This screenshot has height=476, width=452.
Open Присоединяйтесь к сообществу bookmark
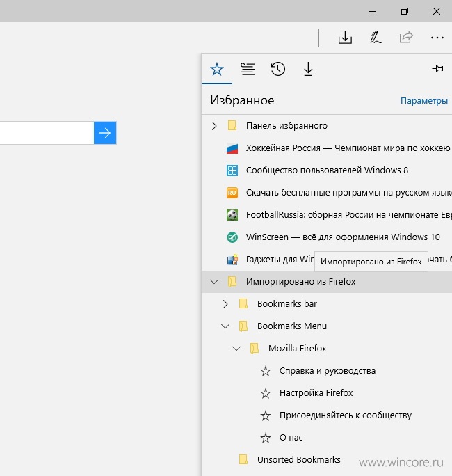click(346, 415)
